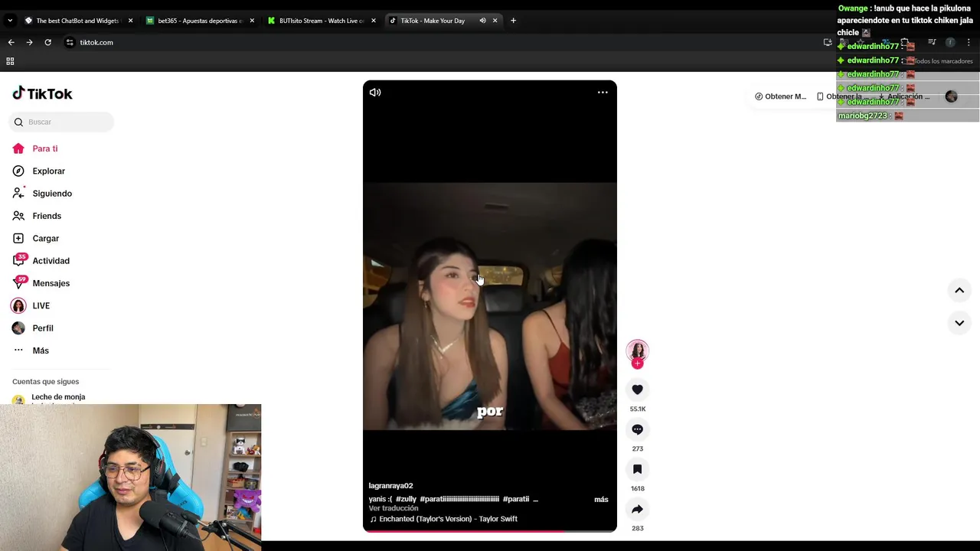Open the tab search dropdown
Screen dimensions: 980x551
(10, 21)
